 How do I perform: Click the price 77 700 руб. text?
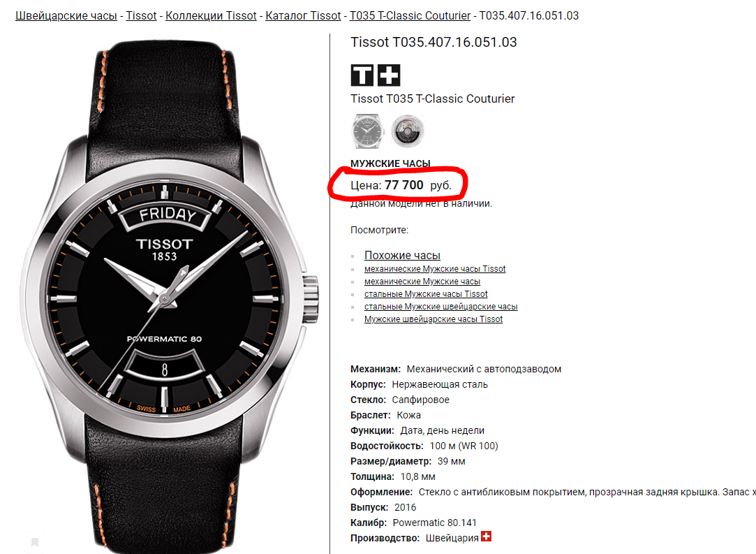pyautogui.click(x=418, y=185)
